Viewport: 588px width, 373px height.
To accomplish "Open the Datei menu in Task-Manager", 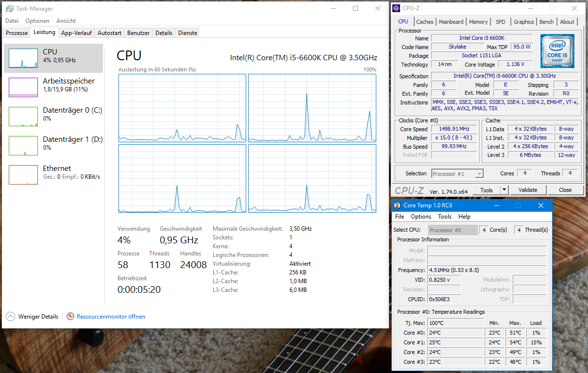I will click(12, 21).
